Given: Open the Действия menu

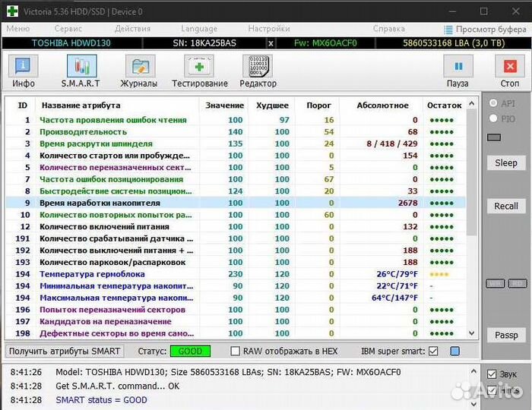Looking at the screenshot, I should pos(132,29).
